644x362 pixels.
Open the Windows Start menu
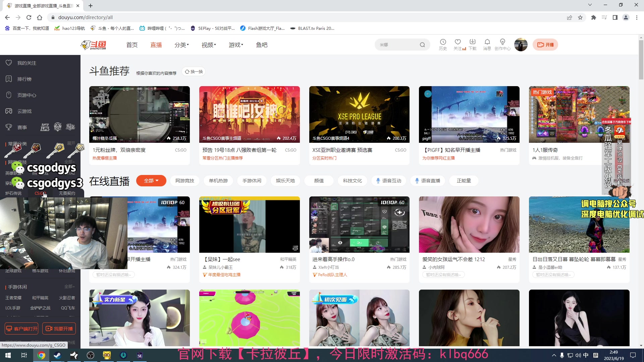click(x=8, y=355)
